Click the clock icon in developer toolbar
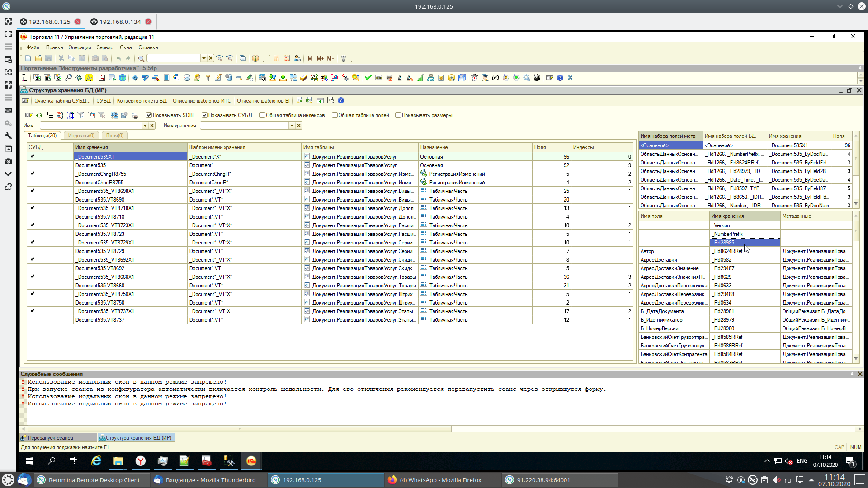The image size is (868, 488). (187, 78)
